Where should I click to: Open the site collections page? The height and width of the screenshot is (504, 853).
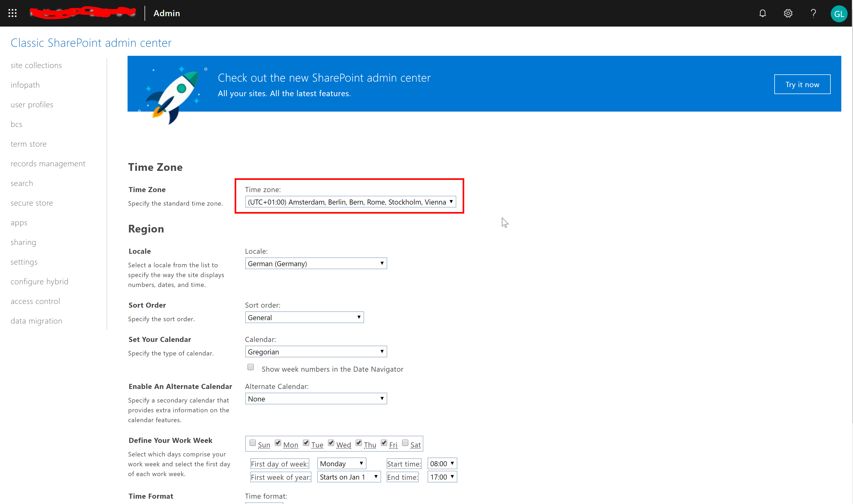(x=36, y=65)
